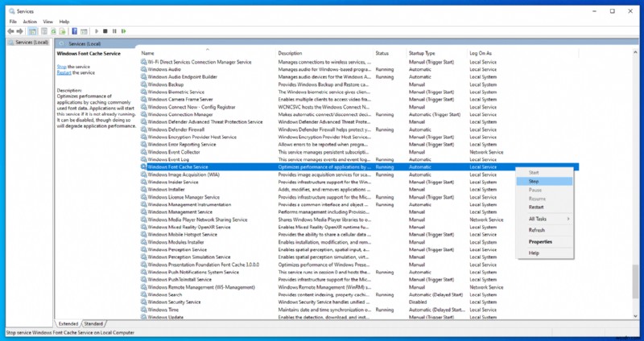This screenshot has height=341, width=644.
Task: Select the Windows Biometric Service row
Action: (359, 92)
